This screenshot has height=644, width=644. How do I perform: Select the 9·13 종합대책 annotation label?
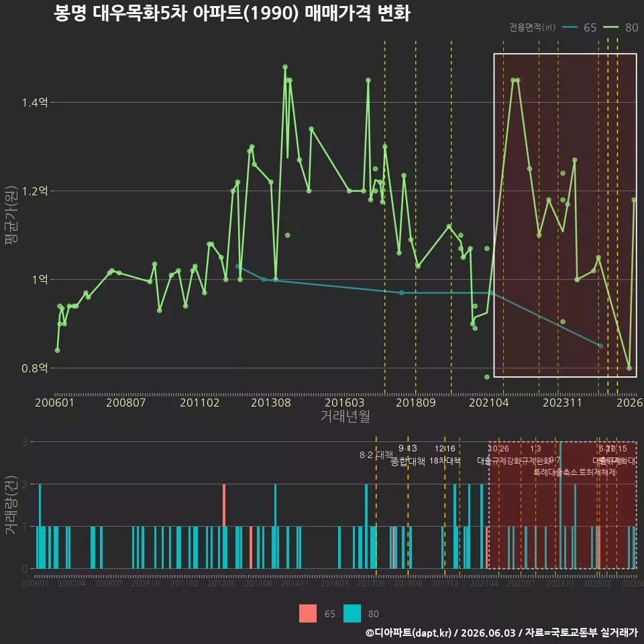pyautogui.click(x=407, y=455)
